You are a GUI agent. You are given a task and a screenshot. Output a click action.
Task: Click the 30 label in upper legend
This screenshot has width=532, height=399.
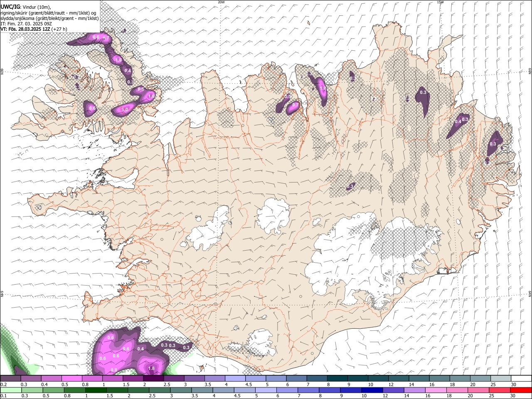click(x=514, y=384)
